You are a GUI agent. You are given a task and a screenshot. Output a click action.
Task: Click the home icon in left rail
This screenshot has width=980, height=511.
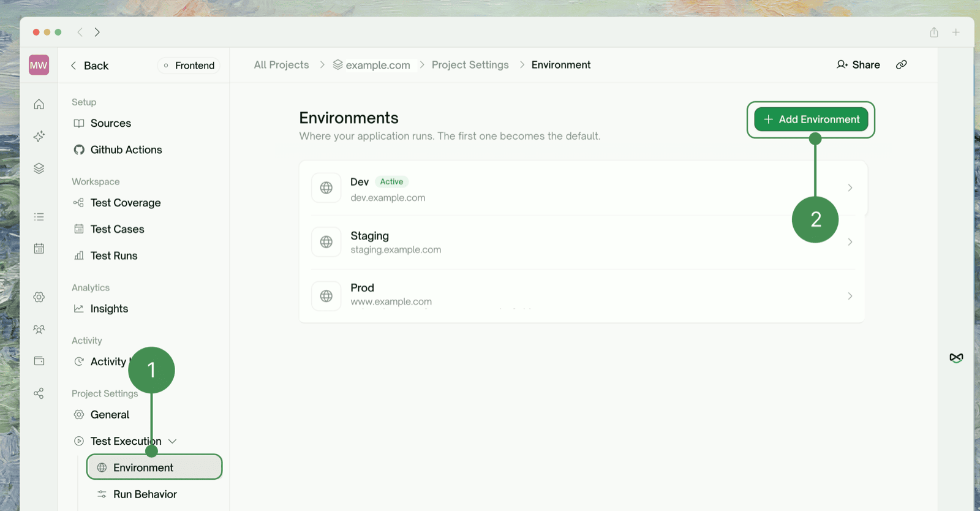coord(39,104)
